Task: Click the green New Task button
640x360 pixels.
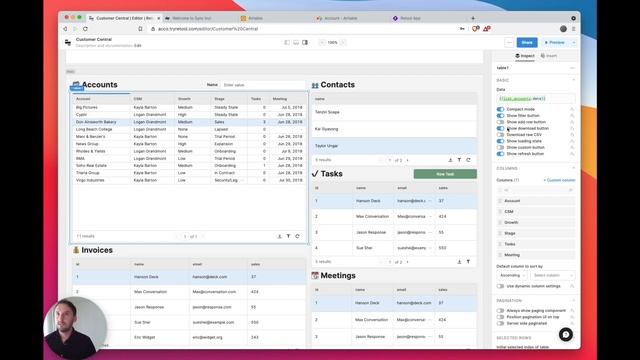Action: pos(445,174)
